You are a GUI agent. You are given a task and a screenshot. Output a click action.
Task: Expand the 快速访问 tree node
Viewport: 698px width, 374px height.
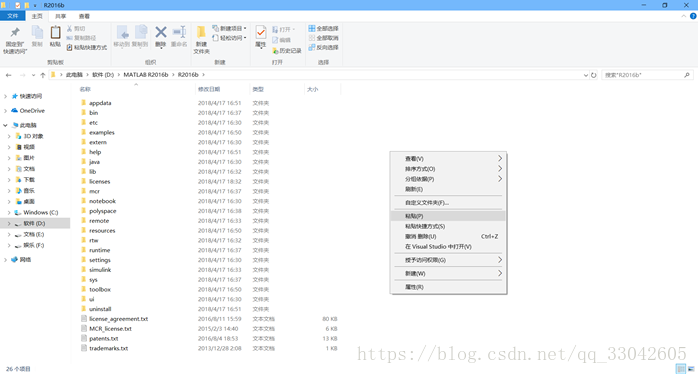[5, 96]
